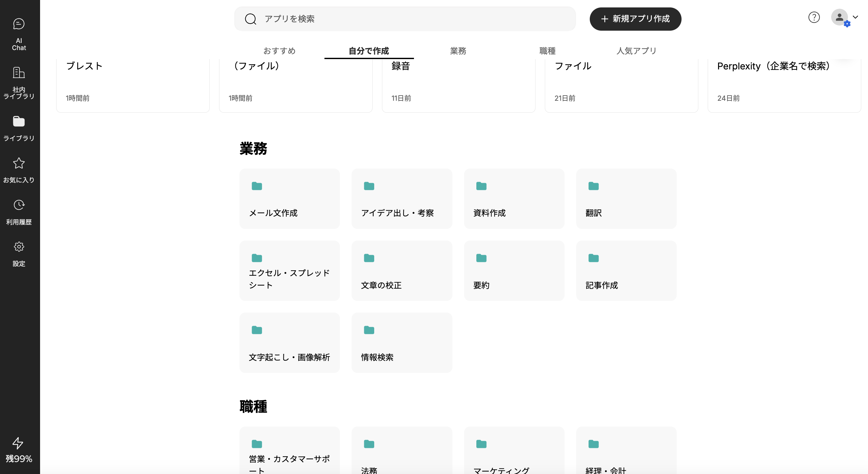
Task: Click the search magnifier icon
Action: [250, 19]
